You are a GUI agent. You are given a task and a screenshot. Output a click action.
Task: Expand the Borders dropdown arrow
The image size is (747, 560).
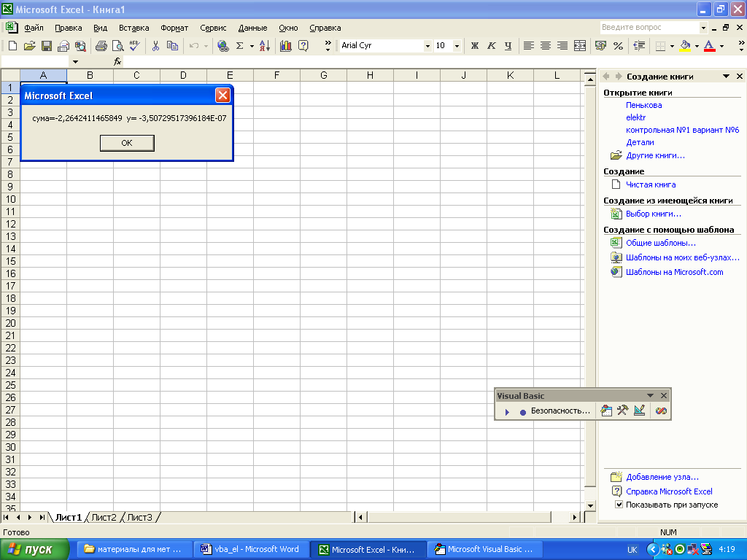click(x=672, y=46)
